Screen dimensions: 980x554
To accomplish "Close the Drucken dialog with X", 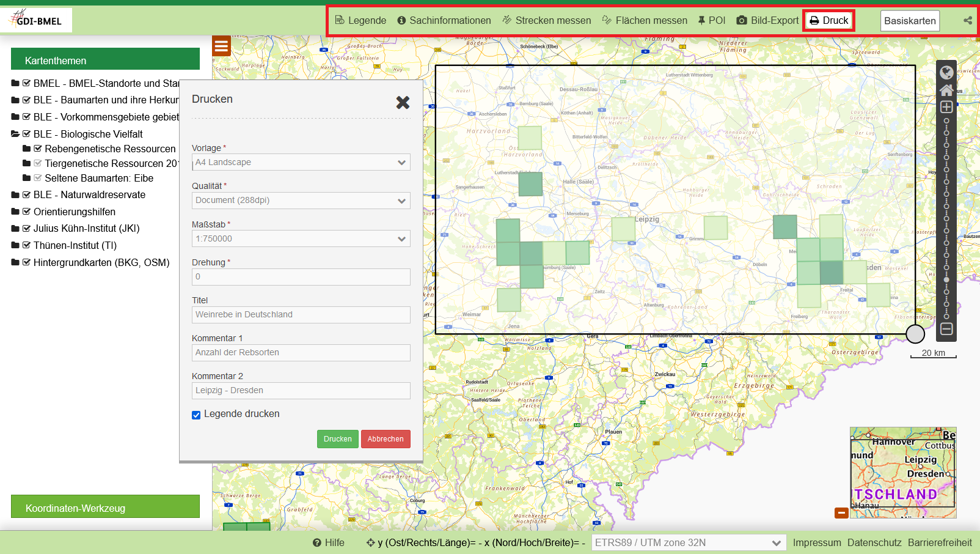I will 403,102.
